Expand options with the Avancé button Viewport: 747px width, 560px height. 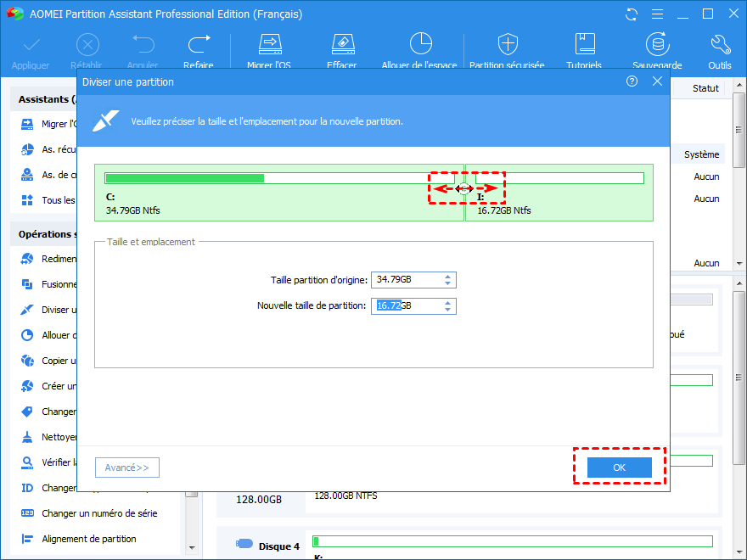(126, 467)
